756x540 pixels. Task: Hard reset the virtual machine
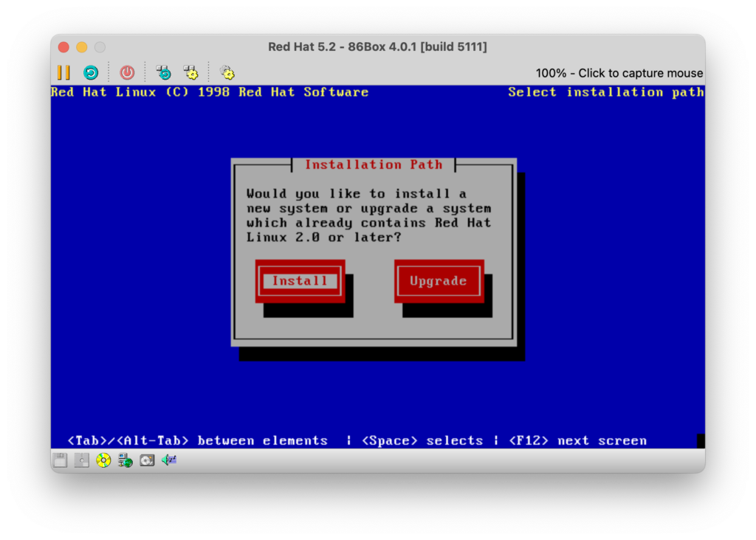[x=91, y=73]
